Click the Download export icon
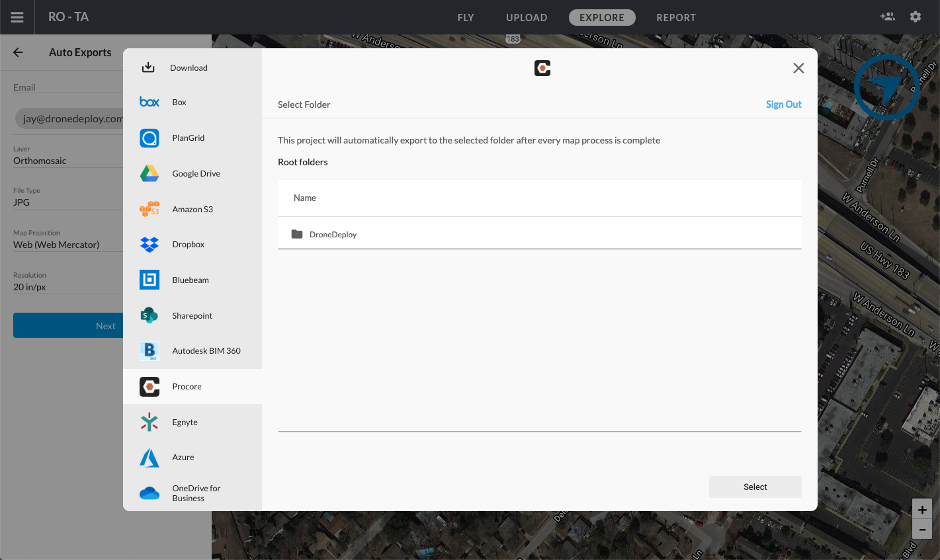This screenshot has height=560, width=940. 148,67
